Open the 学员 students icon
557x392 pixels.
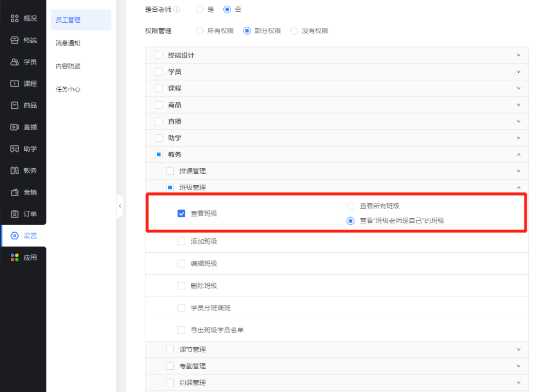23,61
